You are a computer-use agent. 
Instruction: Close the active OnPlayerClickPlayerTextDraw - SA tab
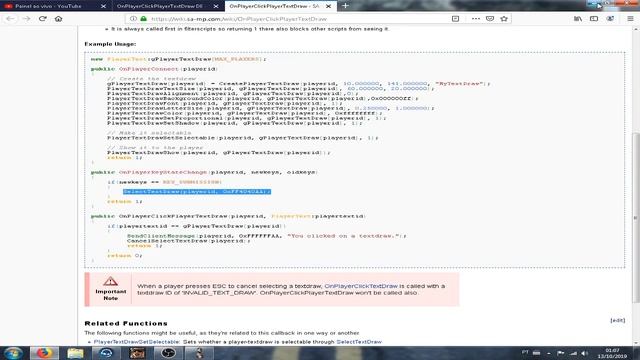(x=328, y=6)
